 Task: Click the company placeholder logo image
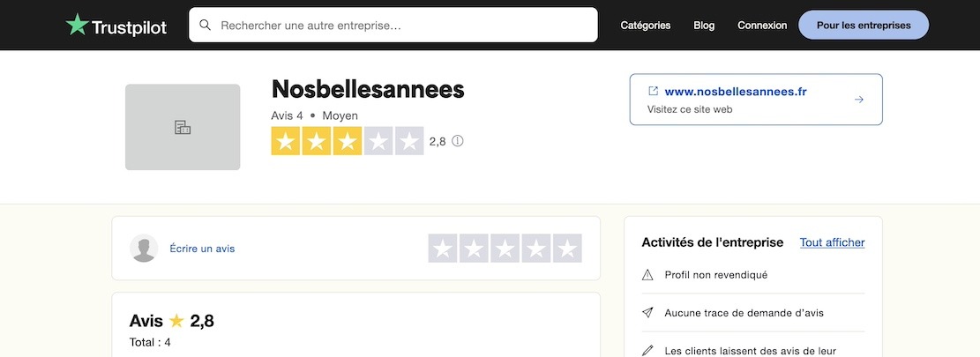click(183, 127)
